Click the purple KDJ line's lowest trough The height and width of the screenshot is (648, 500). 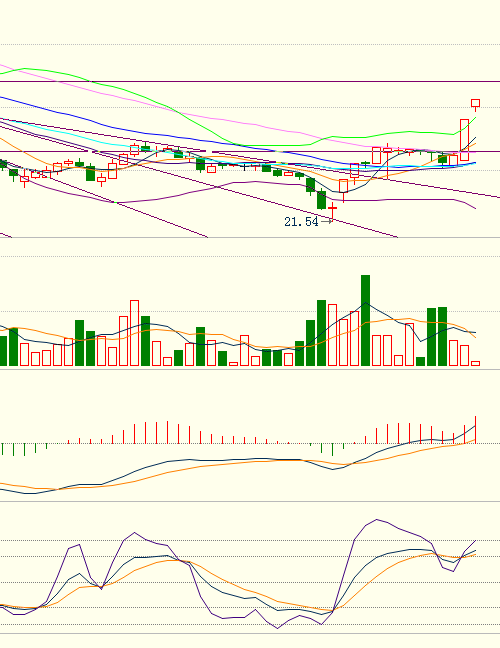coord(277,627)
